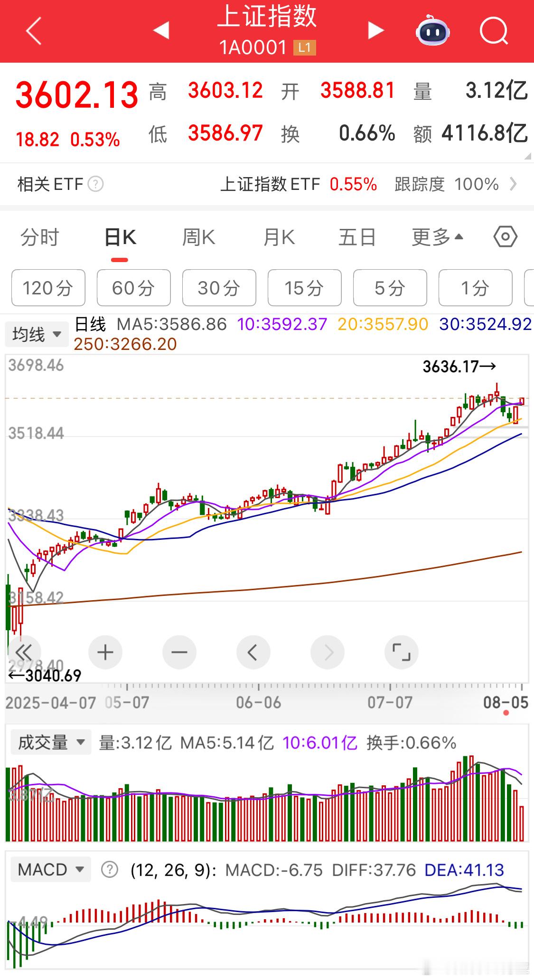Expand the 更多 periods menu

[x=437, y=237]
